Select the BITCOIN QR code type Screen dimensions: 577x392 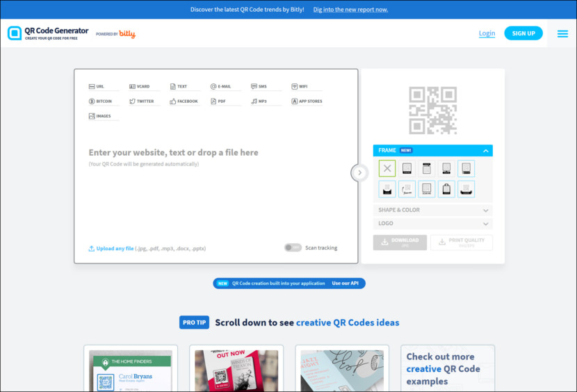click(104, 101)
